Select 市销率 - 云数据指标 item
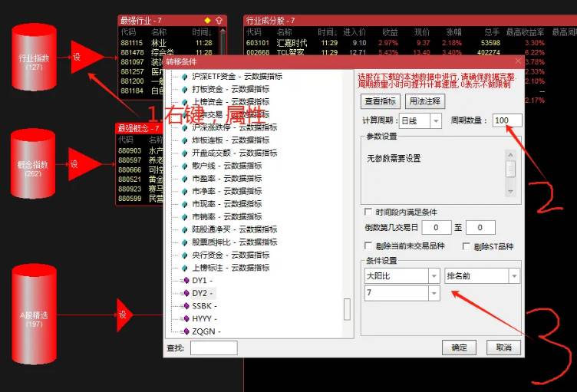577x392 pixels. (227, 217)
